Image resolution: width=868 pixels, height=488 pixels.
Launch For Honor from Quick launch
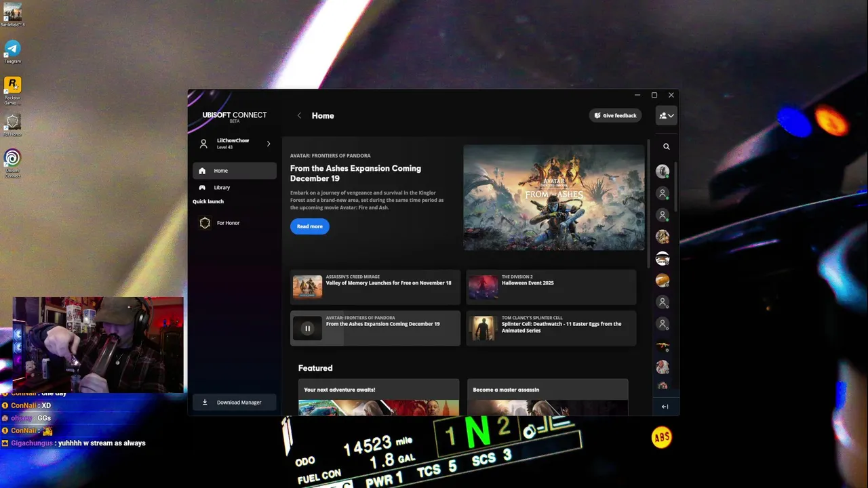pyautogui.click(x=234, y=223)
